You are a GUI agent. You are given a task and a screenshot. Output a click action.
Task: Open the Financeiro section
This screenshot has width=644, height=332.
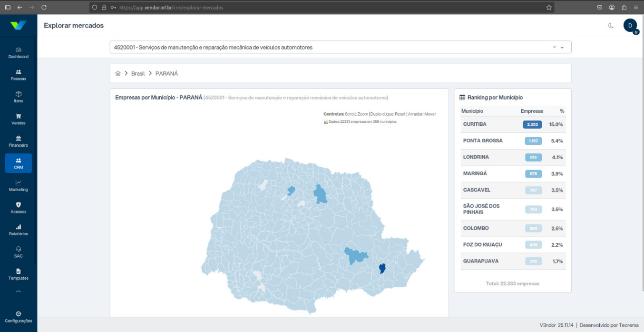(19, 141)
